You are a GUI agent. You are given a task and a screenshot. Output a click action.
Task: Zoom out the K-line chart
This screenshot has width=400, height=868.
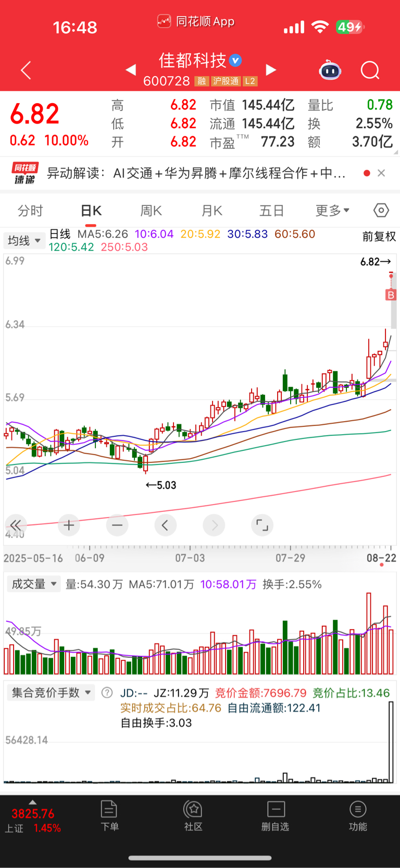pos(117,525)
